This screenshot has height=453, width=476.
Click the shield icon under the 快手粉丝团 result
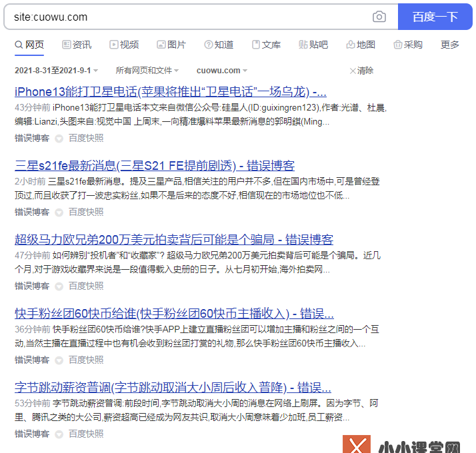pyautogui.click(x=59, y=360)
